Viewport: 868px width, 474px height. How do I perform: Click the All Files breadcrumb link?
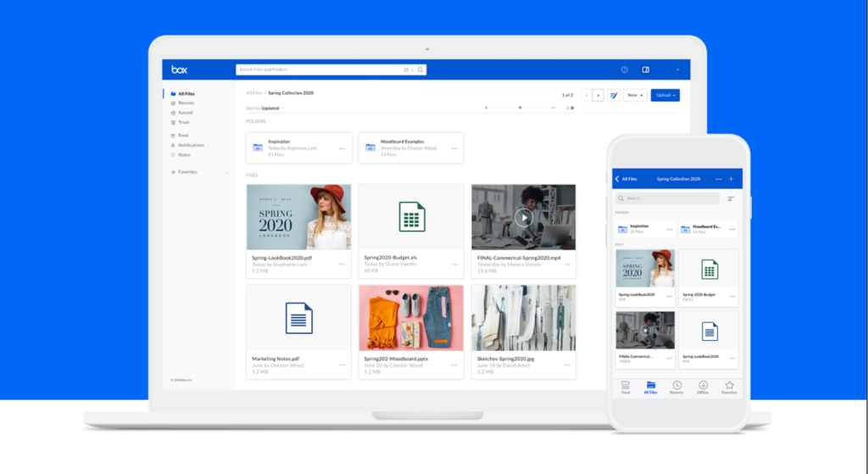(x=253, y=92)
